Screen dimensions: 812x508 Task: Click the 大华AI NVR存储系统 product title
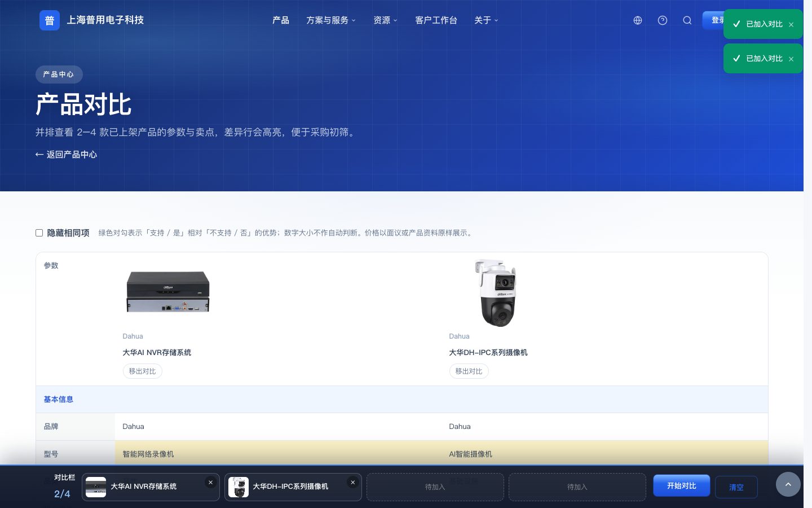[x=157, y=352]
